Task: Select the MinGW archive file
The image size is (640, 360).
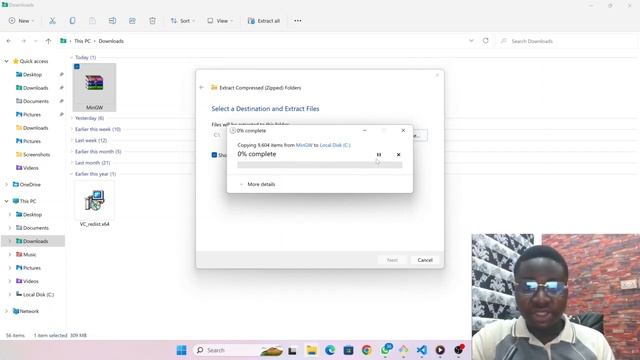Action: click(x=94, y=87)
